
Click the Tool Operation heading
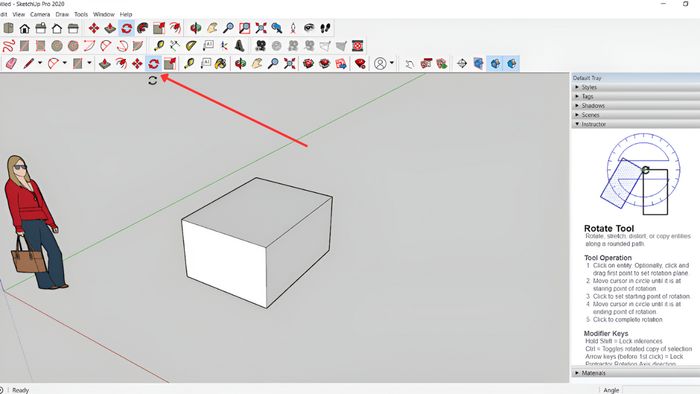[x=608, y=257]
